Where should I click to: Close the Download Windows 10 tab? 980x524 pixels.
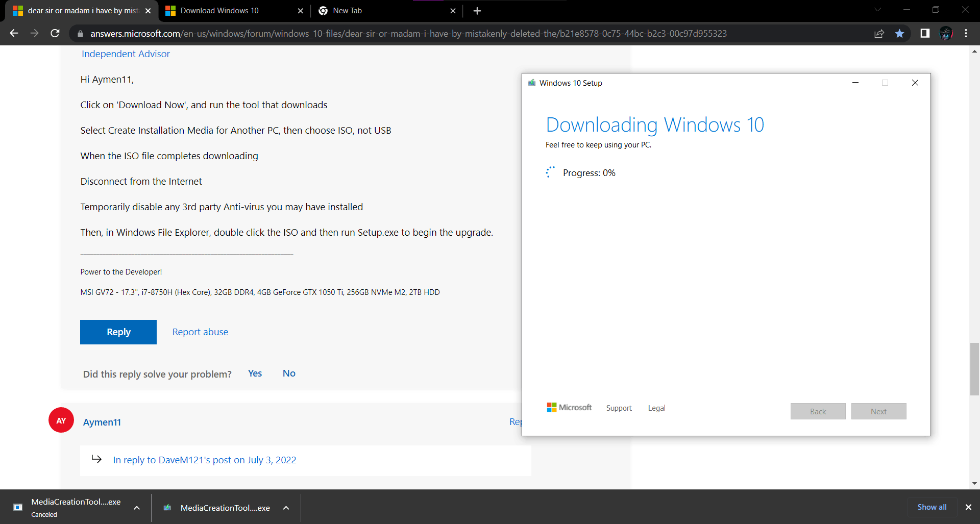point(300,11)
